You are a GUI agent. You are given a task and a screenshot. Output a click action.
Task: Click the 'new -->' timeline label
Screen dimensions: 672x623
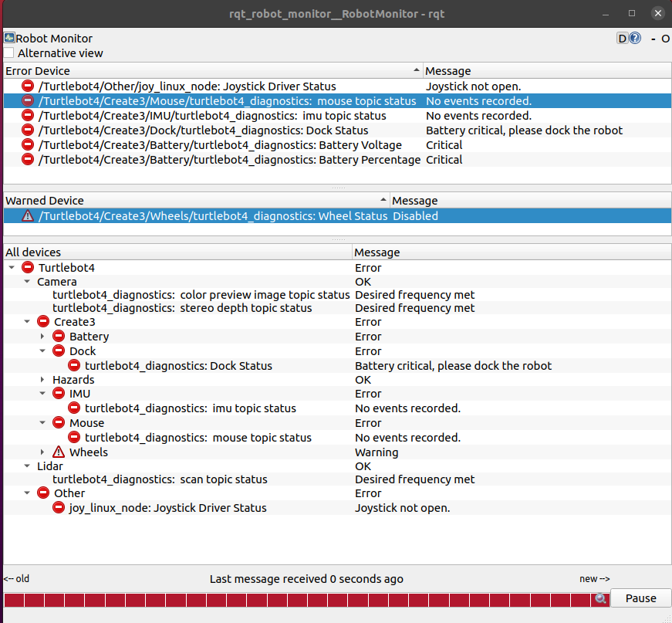(594, 578)
